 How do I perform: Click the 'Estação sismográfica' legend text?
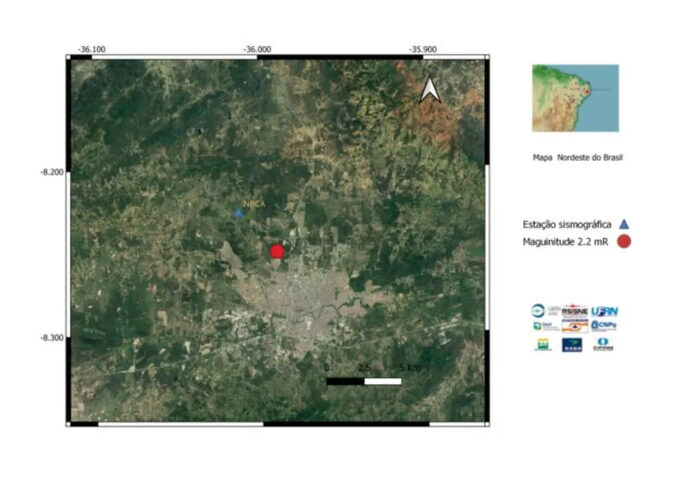pyautogui.click(x=566, y=223)
